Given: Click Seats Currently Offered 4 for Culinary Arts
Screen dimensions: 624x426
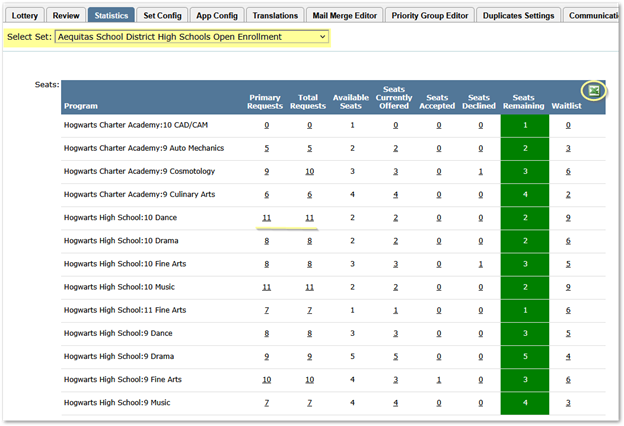Looking at the screenshot, I should click(x=396, y=195).
